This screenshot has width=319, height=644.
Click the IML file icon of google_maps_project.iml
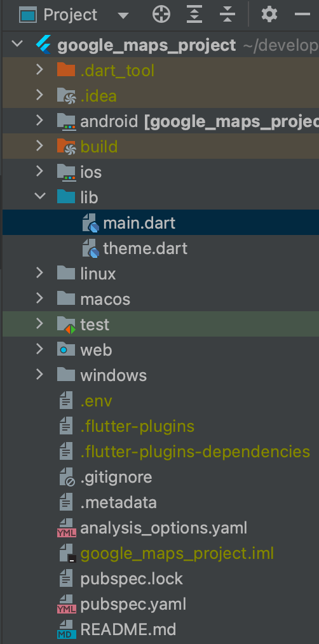(x=67, y=554)
